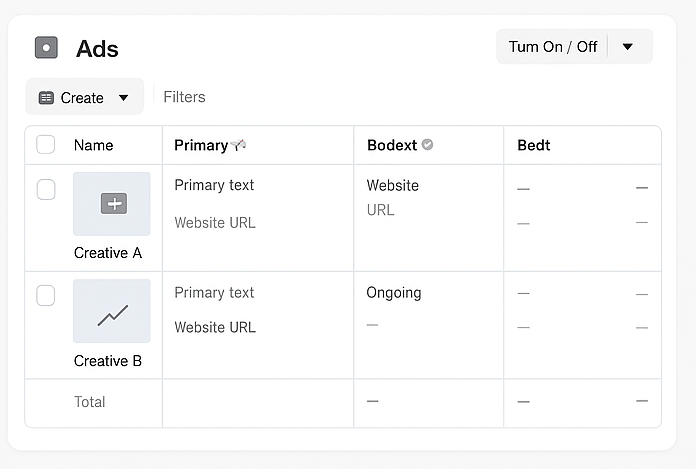This screenshot has height=469, width=696.
Task: Expand the Turn On / Off dropdown arrow
Action: coord(628,47)
